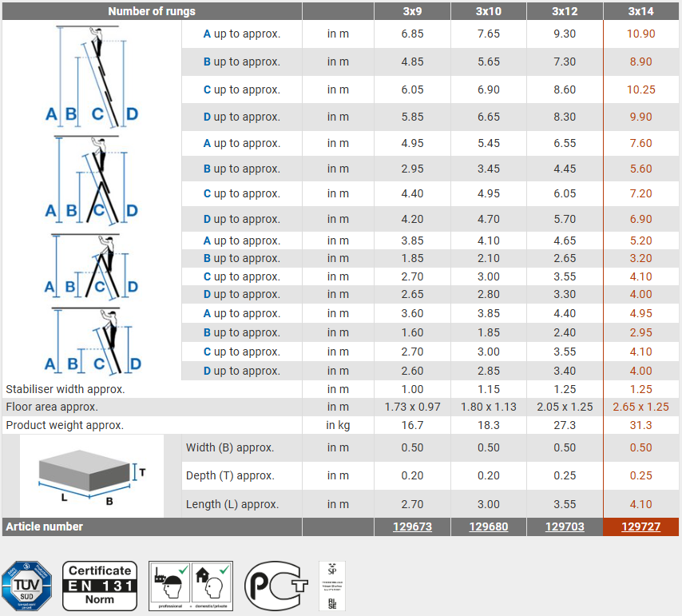Open article number 129680 link
The height and width of the screenshot is (616, 682).
tap(488, 527)
